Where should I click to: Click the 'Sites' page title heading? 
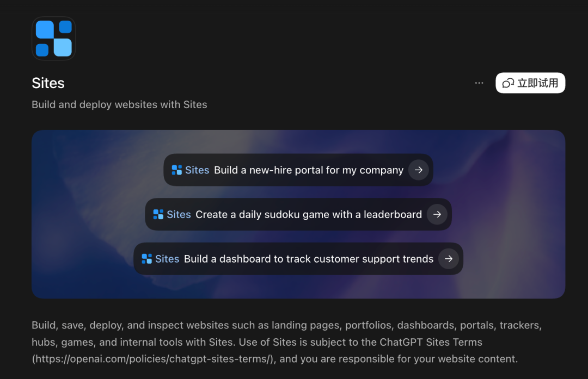(x=48, y=83)
